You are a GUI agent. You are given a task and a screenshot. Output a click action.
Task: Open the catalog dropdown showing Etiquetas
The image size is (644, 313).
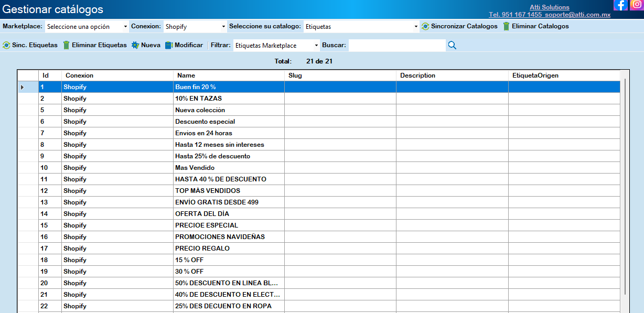click(361, 27)
